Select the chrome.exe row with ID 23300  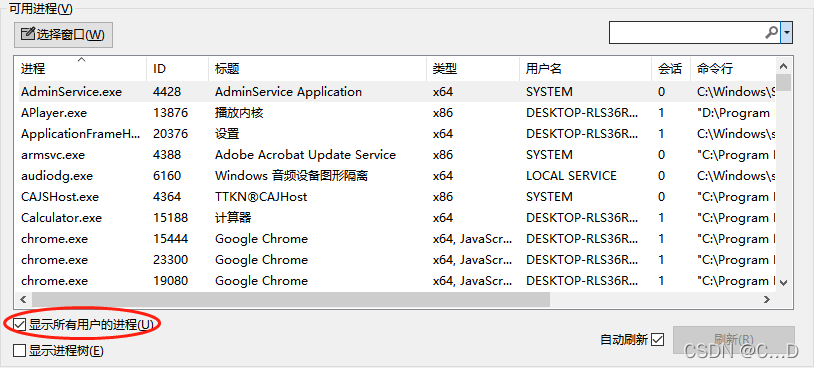coord(397,260)
